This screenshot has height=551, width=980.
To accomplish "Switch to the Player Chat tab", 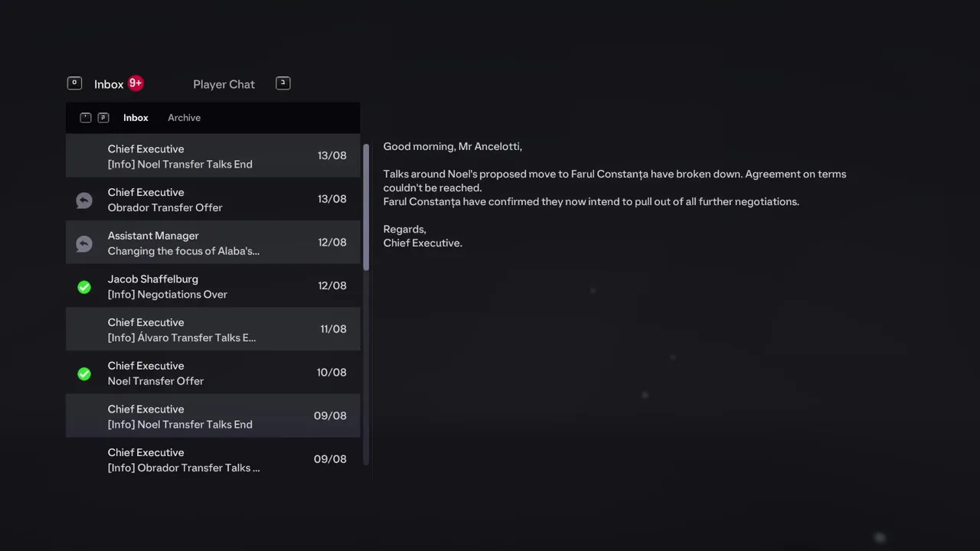I will pos(224,84).
